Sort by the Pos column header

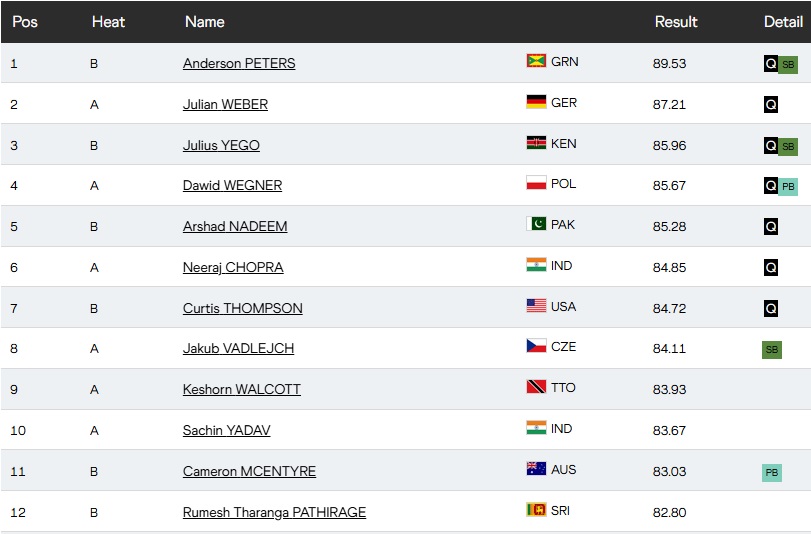pyautogui.click(x=25, y=21)
